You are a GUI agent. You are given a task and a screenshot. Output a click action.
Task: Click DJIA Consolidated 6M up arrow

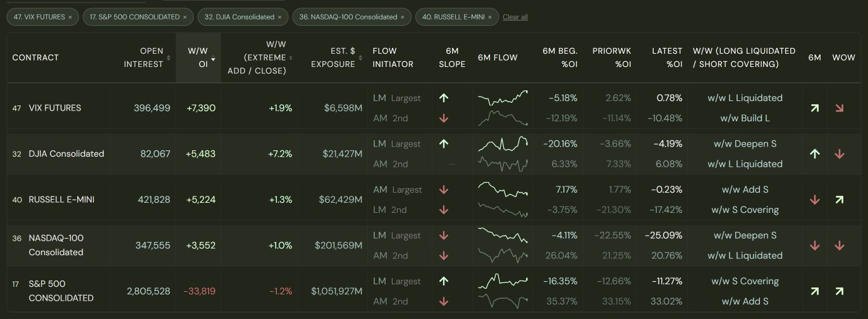pos(815,153)
